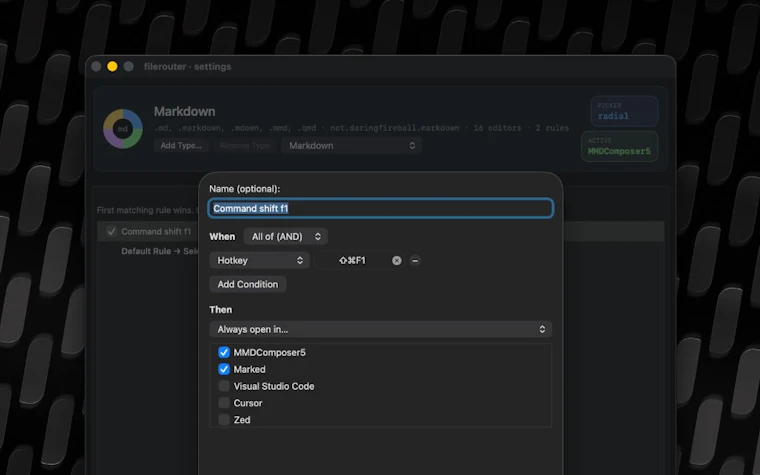Uncheck the MMDComposer5 checkbox
The image size is (760, 475).
point(223,352)
